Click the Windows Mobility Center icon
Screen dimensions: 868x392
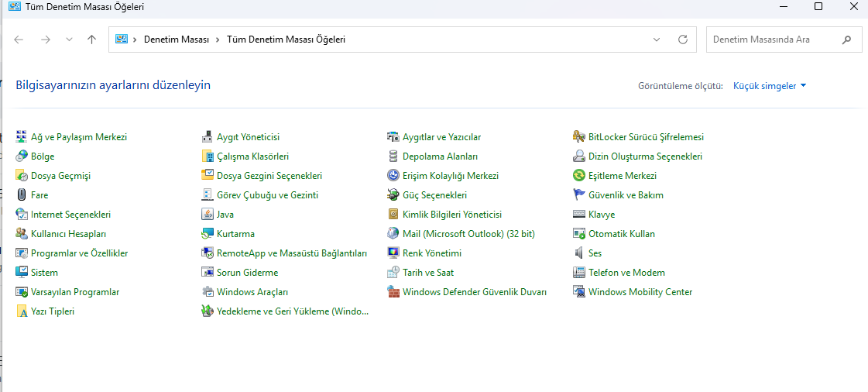coord(579,292)
